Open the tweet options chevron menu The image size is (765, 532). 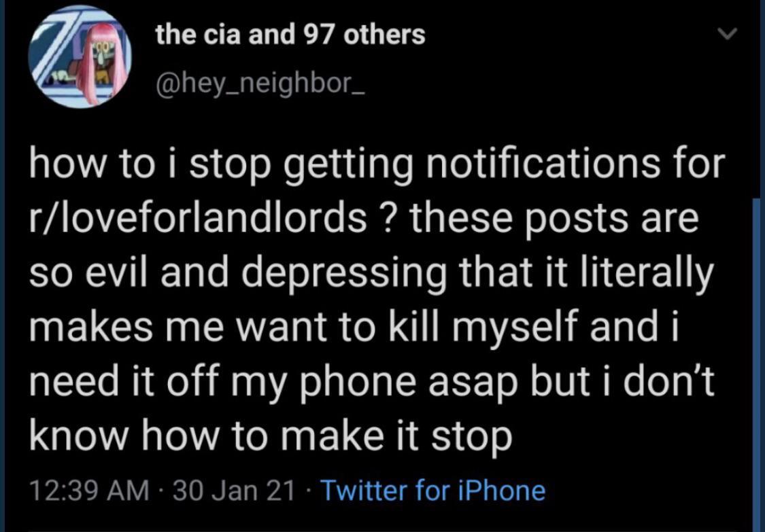point(727,34)
